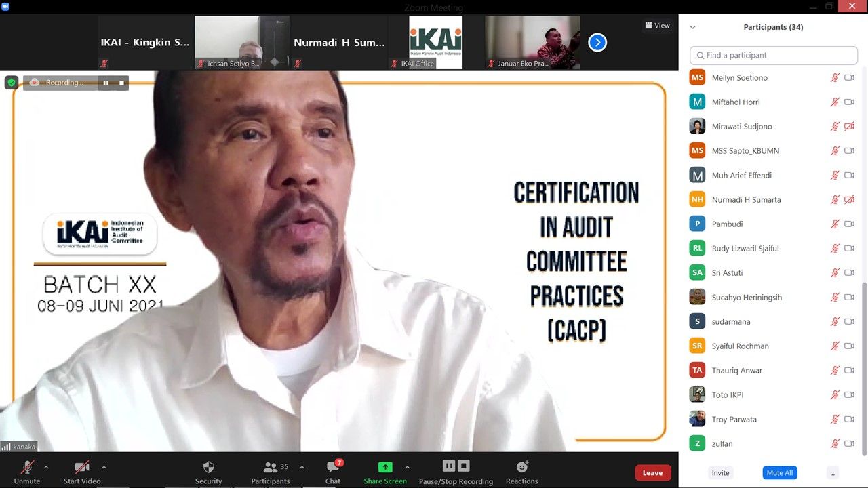Stop the recording from bottom toolbar
The image size is (868, 488).
[x=464, y=466]
